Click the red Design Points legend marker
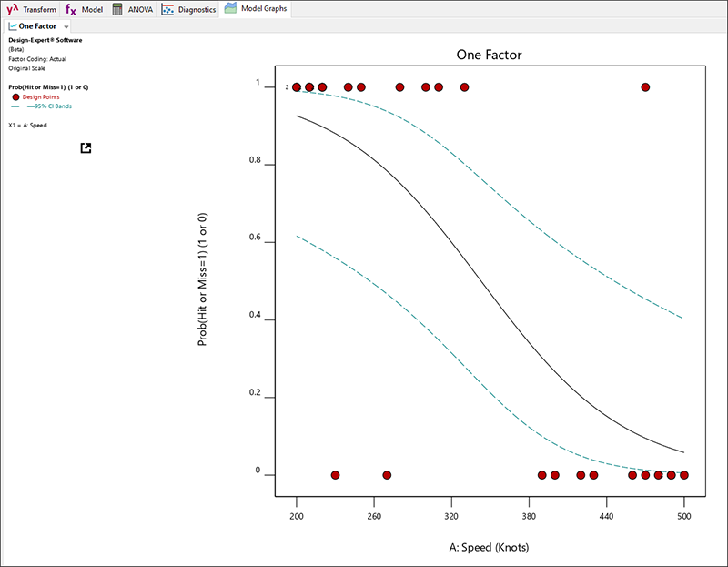Viewport: 728px width, 567px height. (15, 96)
